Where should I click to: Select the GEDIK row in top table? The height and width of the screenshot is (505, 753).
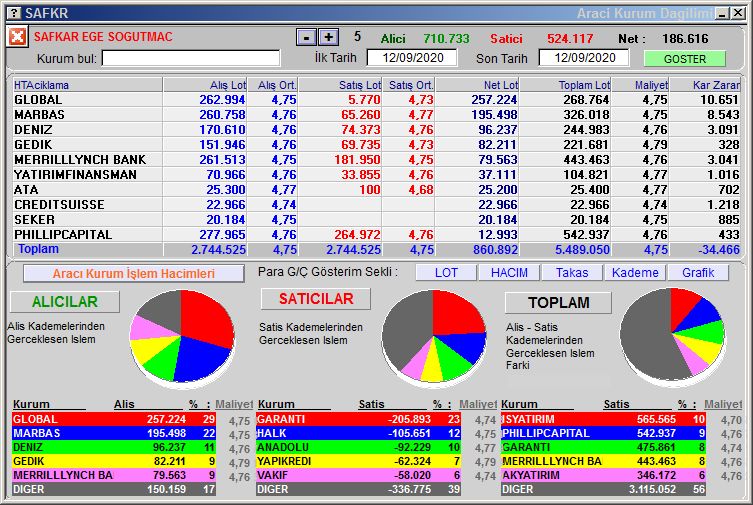pos(377,144)
